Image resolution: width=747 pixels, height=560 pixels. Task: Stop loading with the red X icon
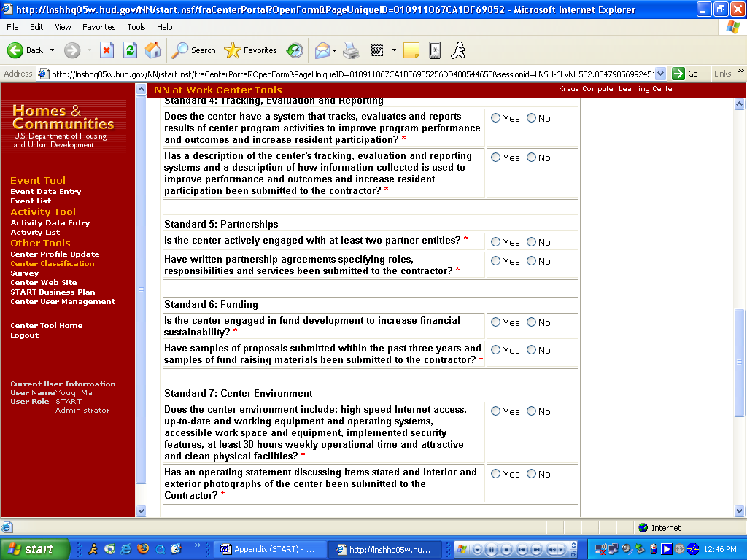(107, 50)
